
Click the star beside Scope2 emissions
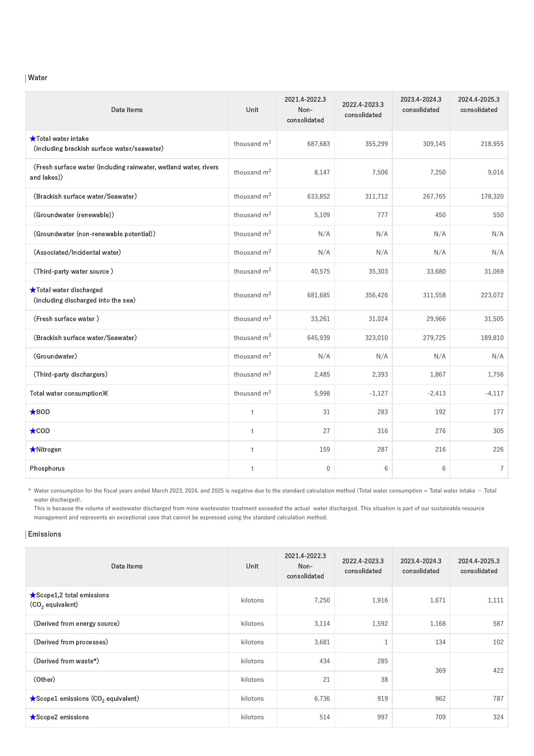33,717
